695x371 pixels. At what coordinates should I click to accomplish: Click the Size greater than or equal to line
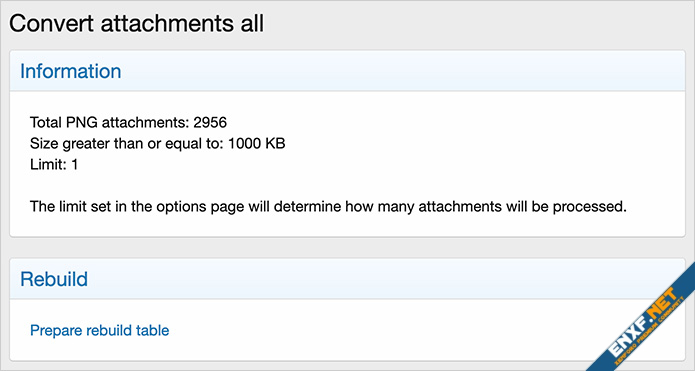click(157, 144)
